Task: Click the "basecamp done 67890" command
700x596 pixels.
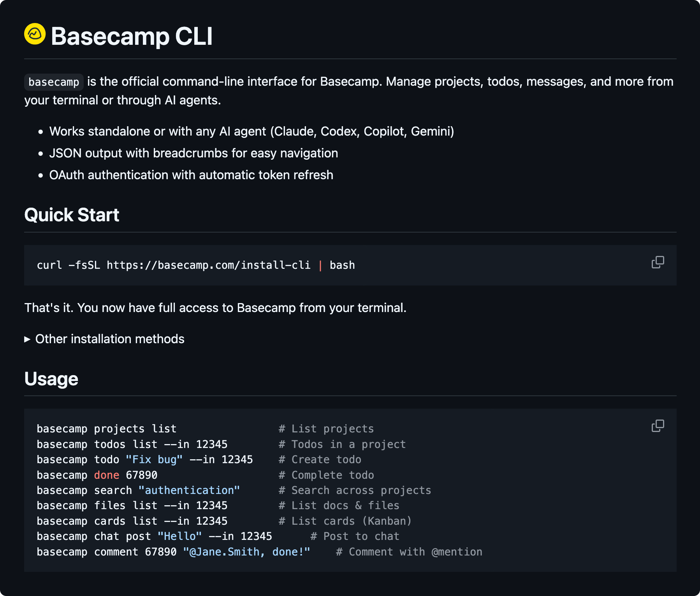Action: [x=97, y=475]
